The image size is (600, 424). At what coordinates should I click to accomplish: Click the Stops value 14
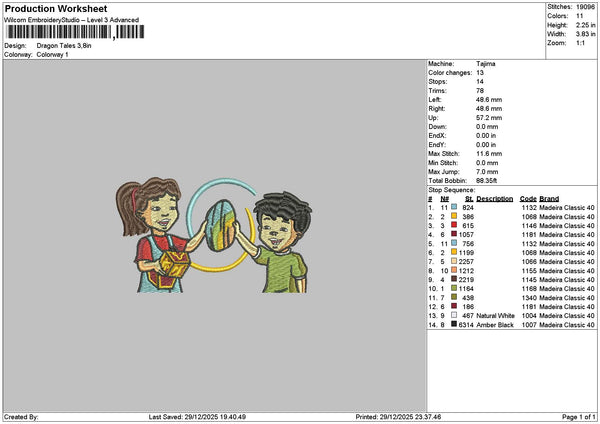480,82
